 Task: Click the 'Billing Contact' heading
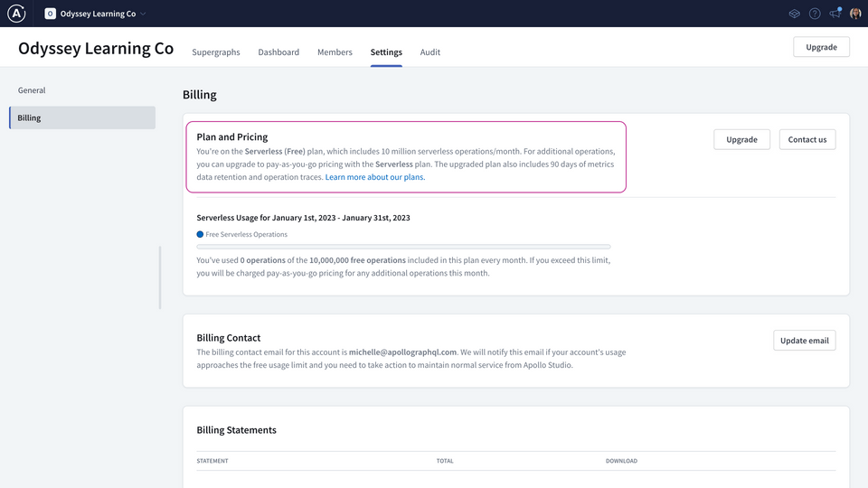coord(228,337)
